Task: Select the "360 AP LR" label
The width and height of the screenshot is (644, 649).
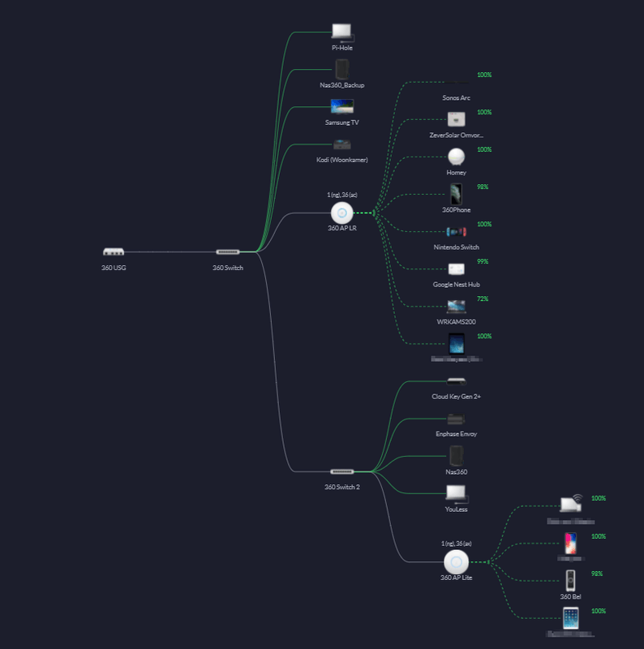Action: [x=341, y=228]
